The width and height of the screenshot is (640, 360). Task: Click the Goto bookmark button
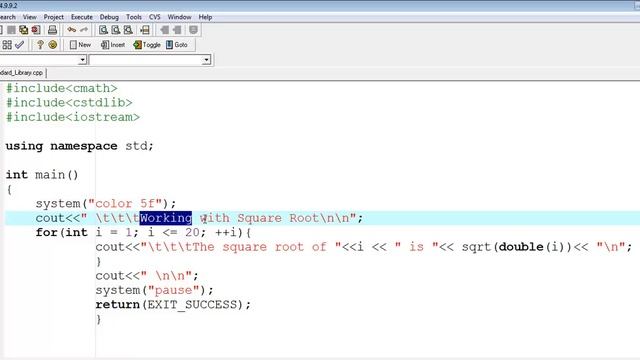pos(177,45)
